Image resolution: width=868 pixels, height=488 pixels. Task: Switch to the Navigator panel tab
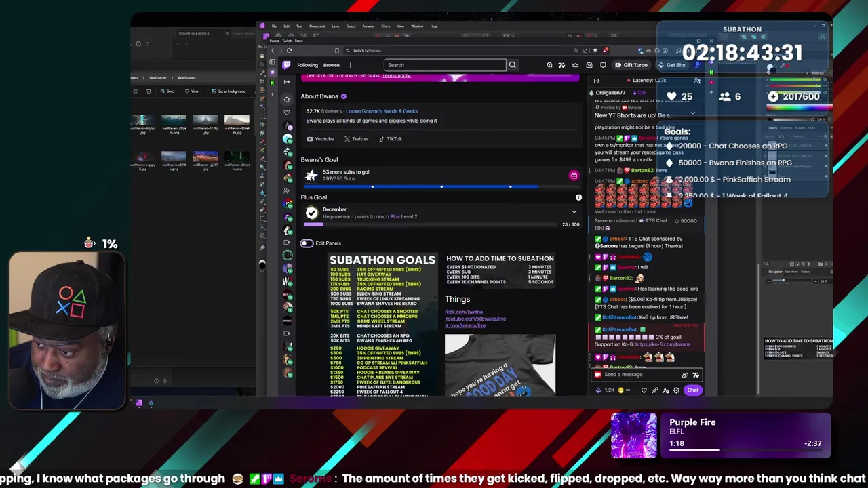click(775, 272)
